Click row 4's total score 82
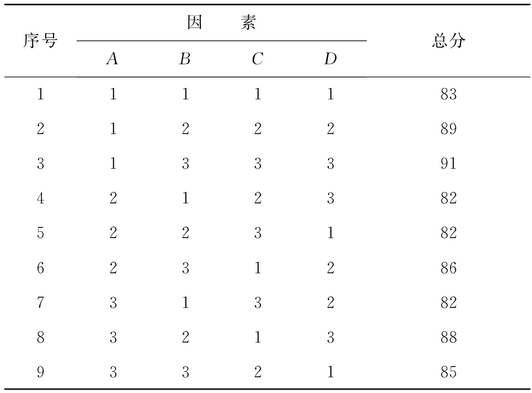 coord(448,198)
